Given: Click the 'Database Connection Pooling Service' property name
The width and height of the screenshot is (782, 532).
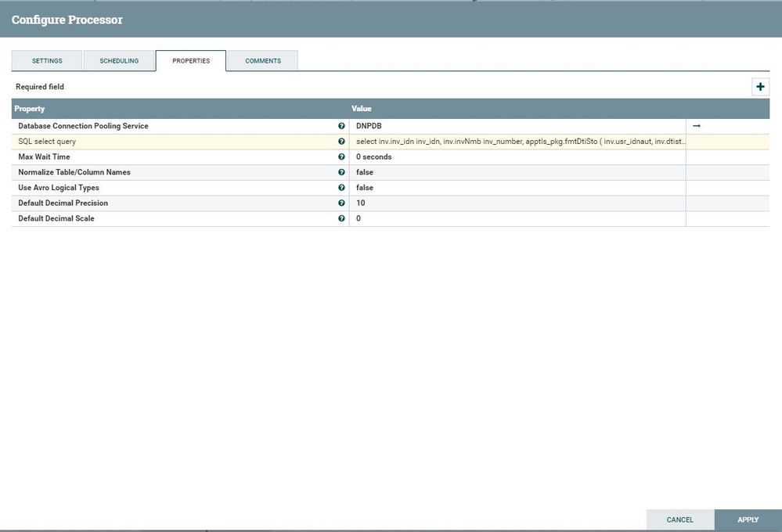Looking at the screenshot, I should click(83, 126).
